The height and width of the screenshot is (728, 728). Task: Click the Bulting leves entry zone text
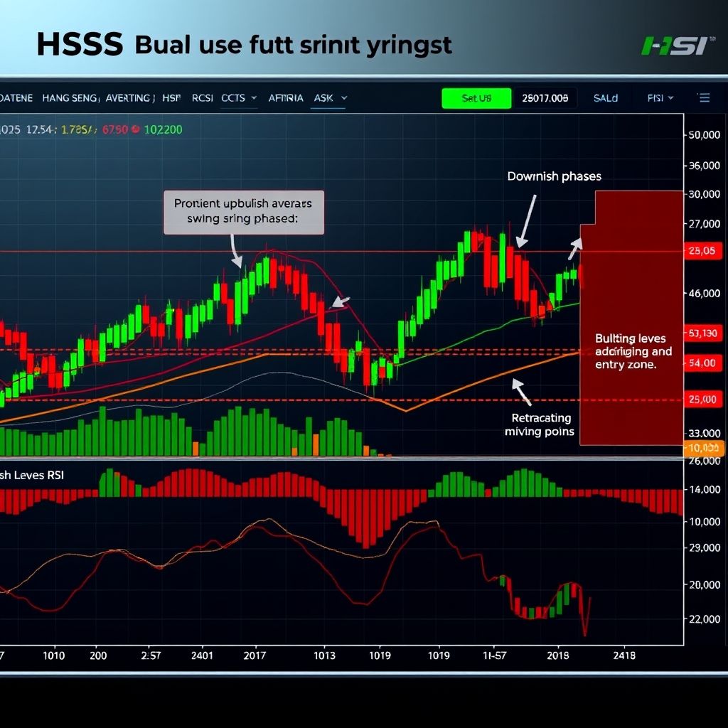pyautogui.click(x=633, y=351)
